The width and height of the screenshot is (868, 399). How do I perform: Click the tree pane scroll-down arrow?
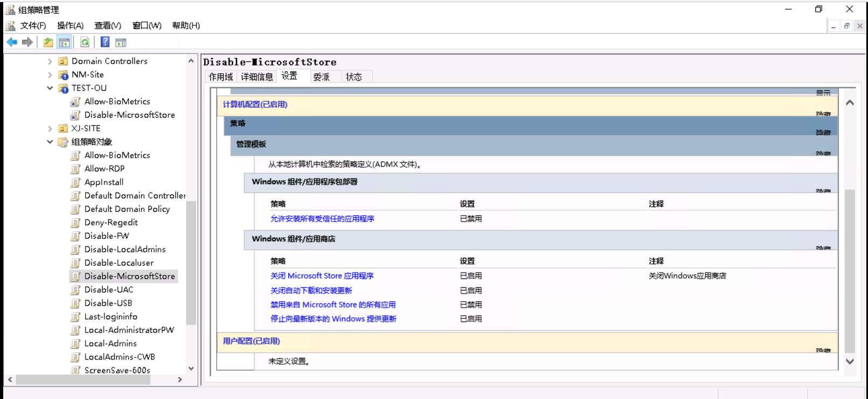coord(191,368)
